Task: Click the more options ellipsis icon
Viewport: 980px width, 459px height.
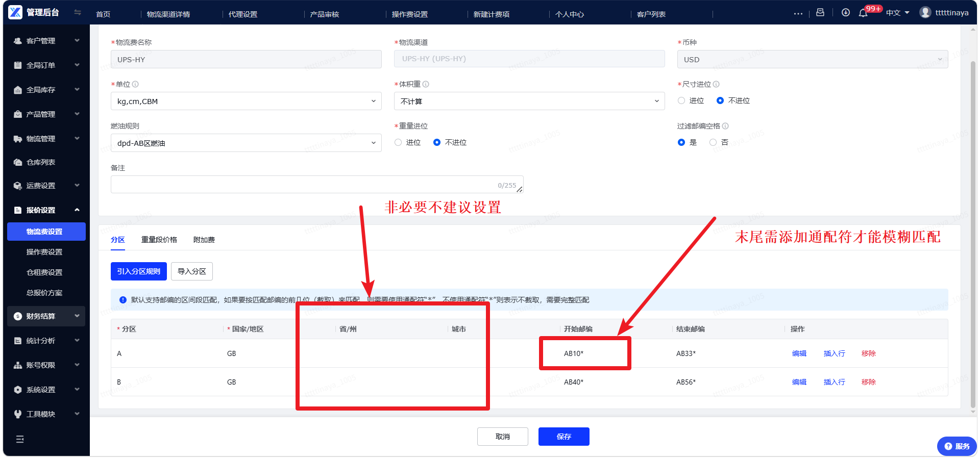Action: (798, 14)
